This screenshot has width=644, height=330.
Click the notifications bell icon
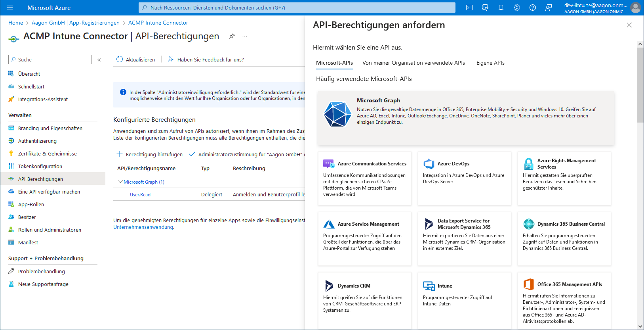coord(501,8)
